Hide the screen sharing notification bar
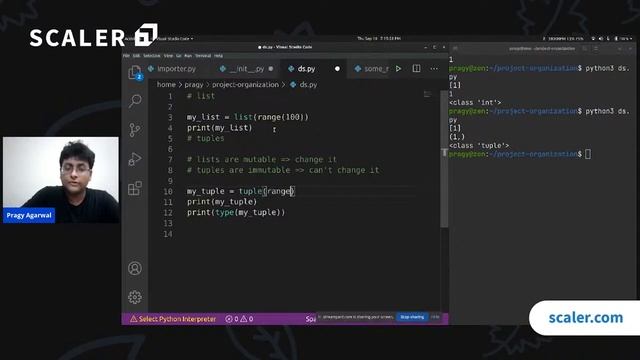 pyautogui.click(x=435, y=317)
